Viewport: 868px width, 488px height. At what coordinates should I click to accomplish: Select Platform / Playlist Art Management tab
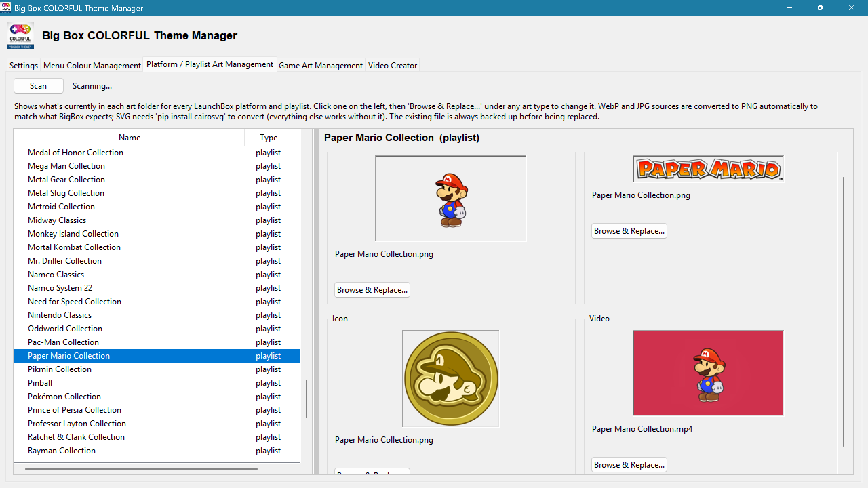pyautogui.click(x=210, y=64)
